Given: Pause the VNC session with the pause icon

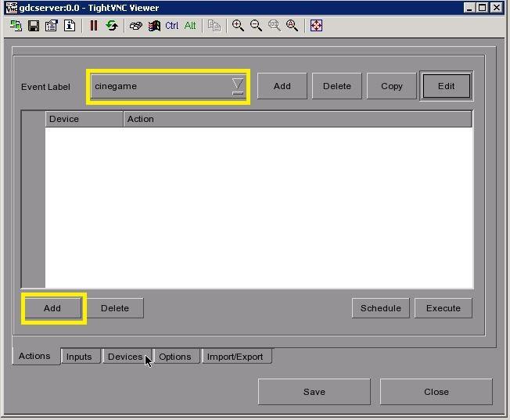Looking at the screenshot, I should point(94,26).
